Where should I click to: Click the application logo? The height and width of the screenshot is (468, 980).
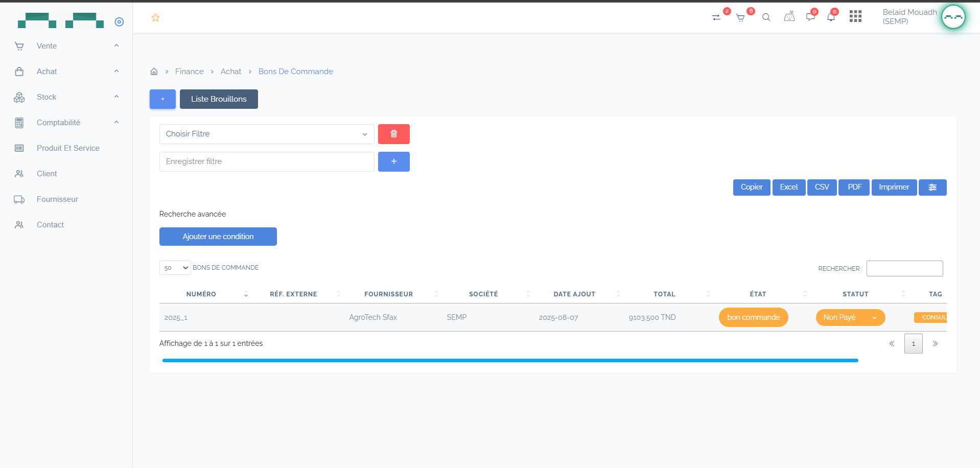[x=61, y=20]
